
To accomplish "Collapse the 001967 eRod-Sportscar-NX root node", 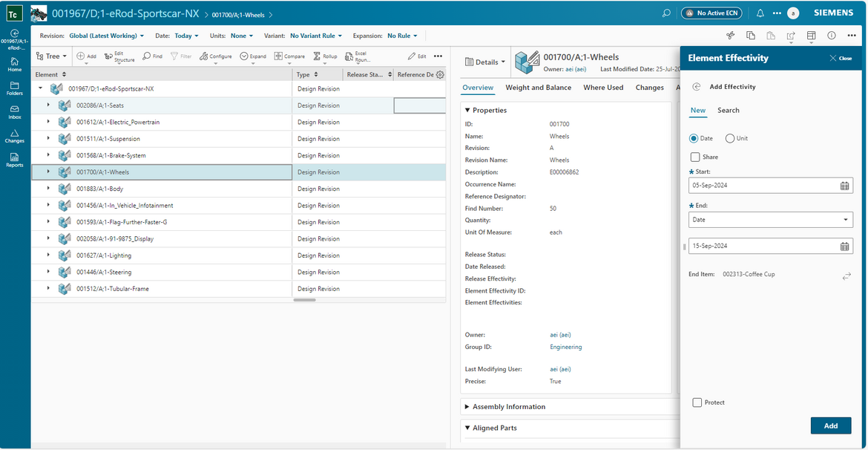I will 40,88.
